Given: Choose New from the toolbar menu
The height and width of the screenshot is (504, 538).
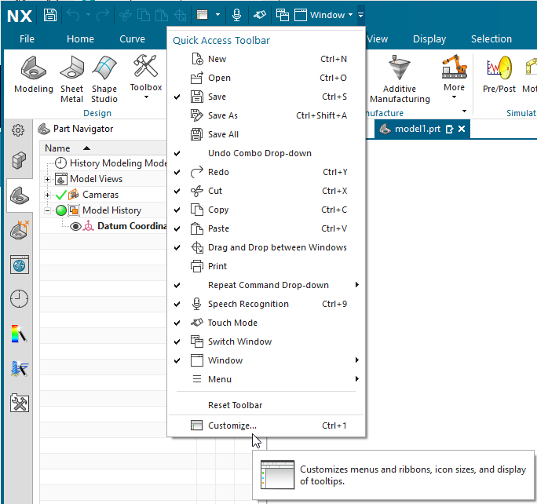Looking at the screenshot, I should click(266, 59).
